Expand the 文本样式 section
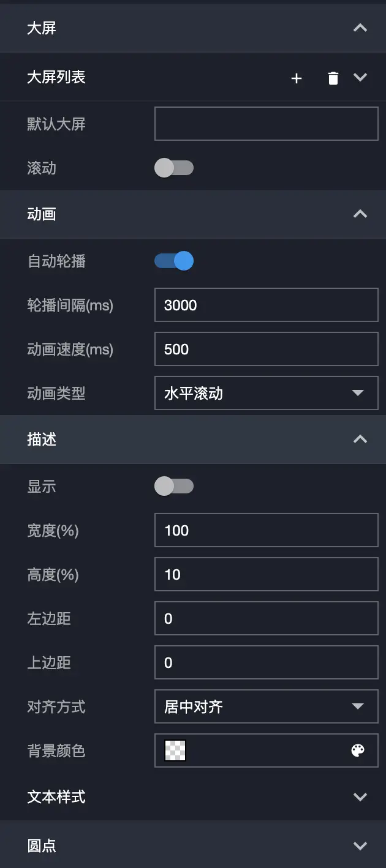The width and height of the screenshot is (386, 868). [360, 797]
